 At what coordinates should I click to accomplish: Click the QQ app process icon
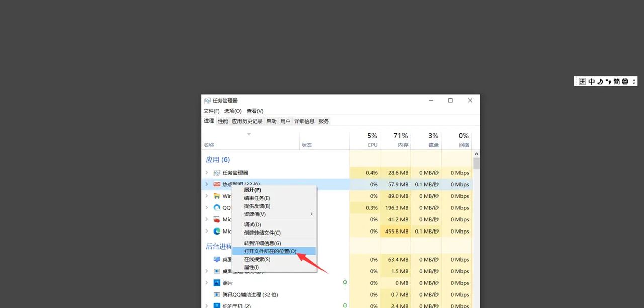pyautogui.click(x=217, y=208)
